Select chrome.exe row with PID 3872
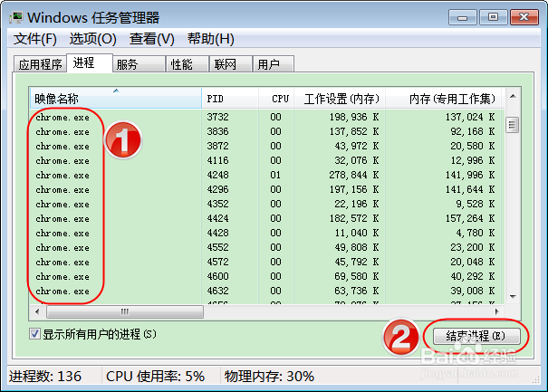 coord(266,146)
